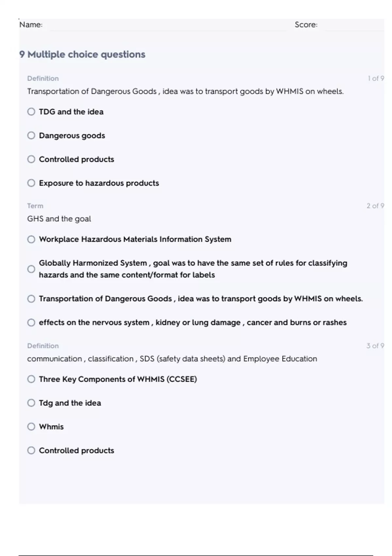The width and height of the screenshot is (392, 556).
Task: Click the '9 Multiple choice questions' heading
Action: pos(82,54)
